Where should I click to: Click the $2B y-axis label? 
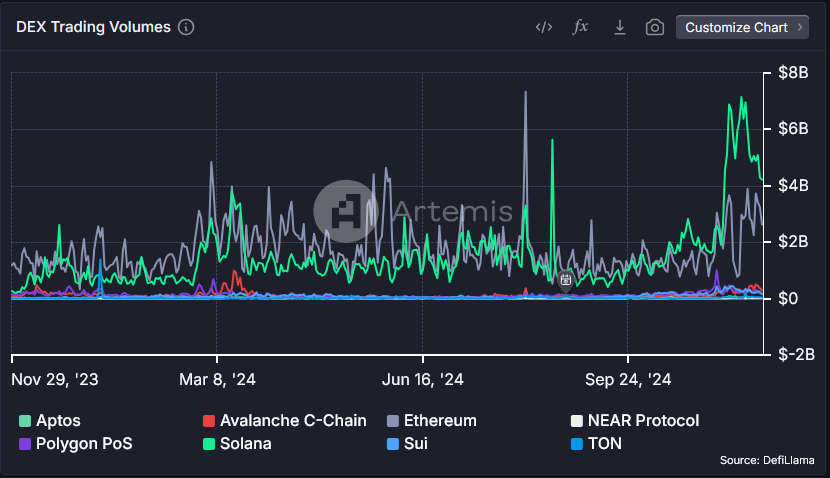point(793,241)
